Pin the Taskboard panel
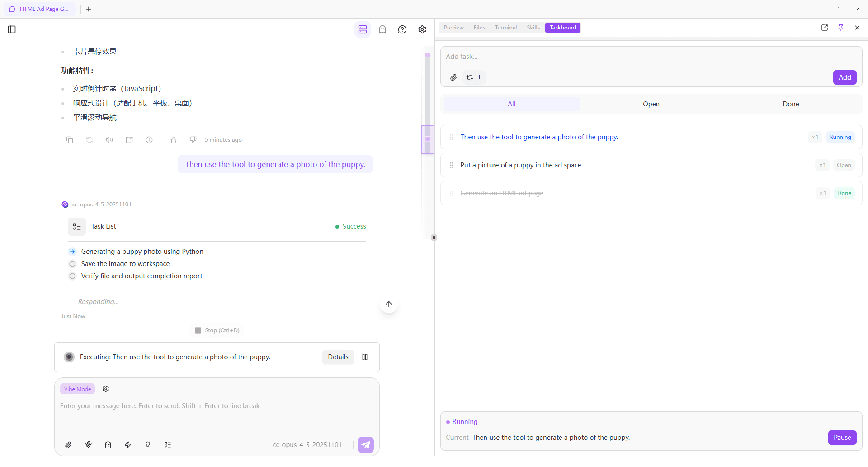The width and height of the screenshot is (868, 467). [x=841, y=28]
